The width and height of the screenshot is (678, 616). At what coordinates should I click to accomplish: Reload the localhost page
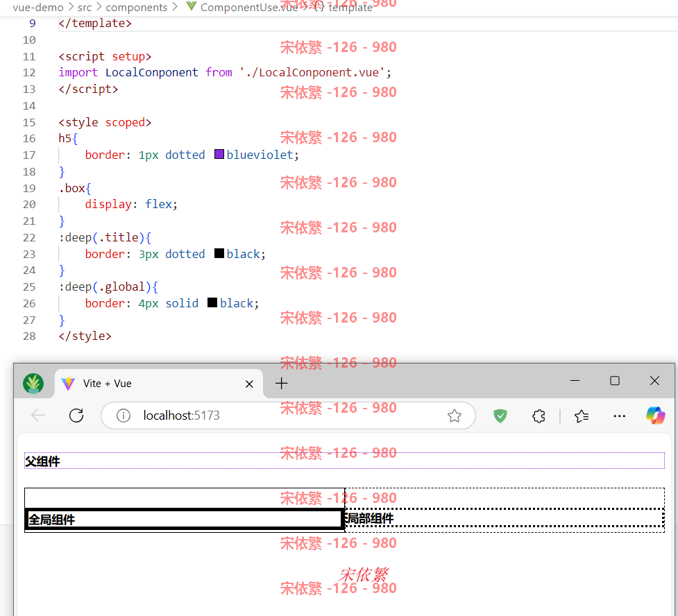76,416
